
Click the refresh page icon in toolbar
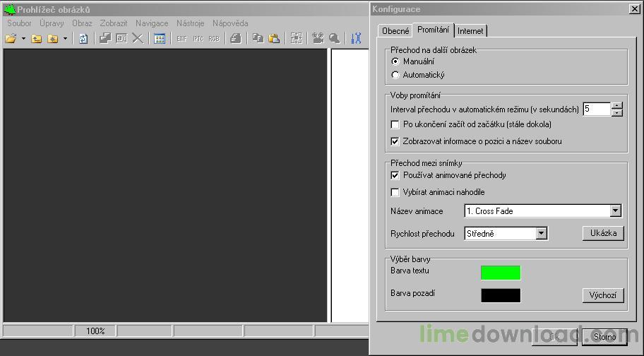(83, 39)
